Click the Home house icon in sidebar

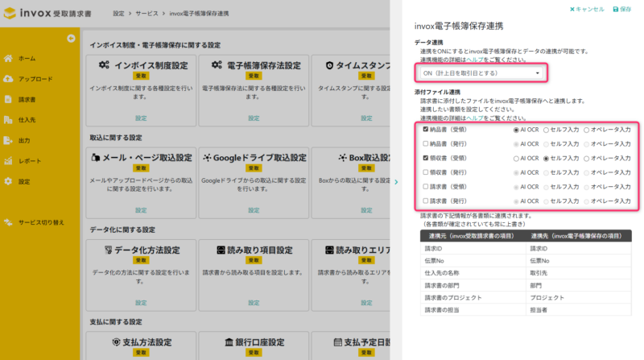(x=8, y=58)
